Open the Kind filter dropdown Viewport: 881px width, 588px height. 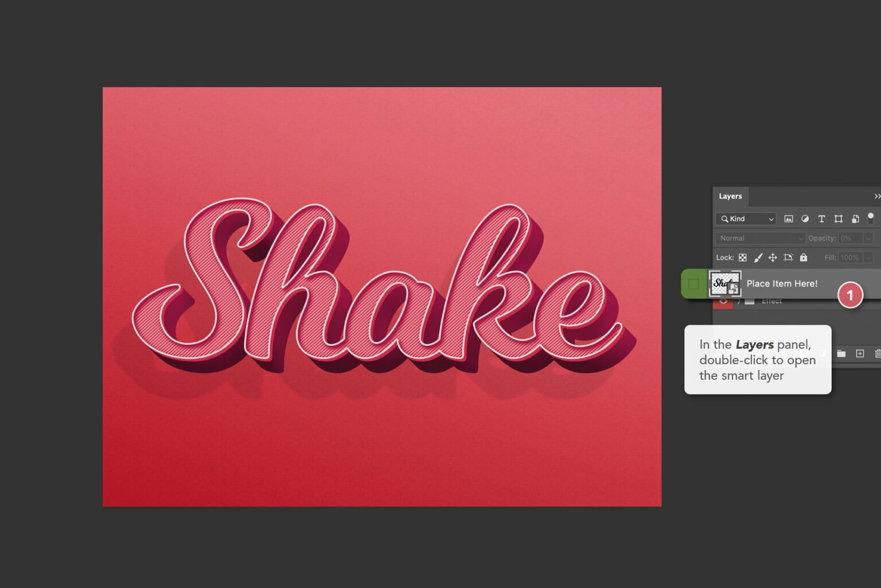746,219
